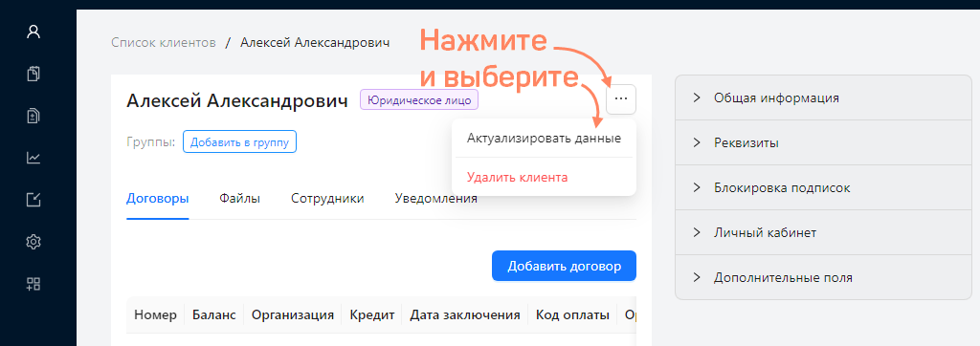Click the Организация column header
Viewport: 980px width, 346px height.
(x=293, y=315)
